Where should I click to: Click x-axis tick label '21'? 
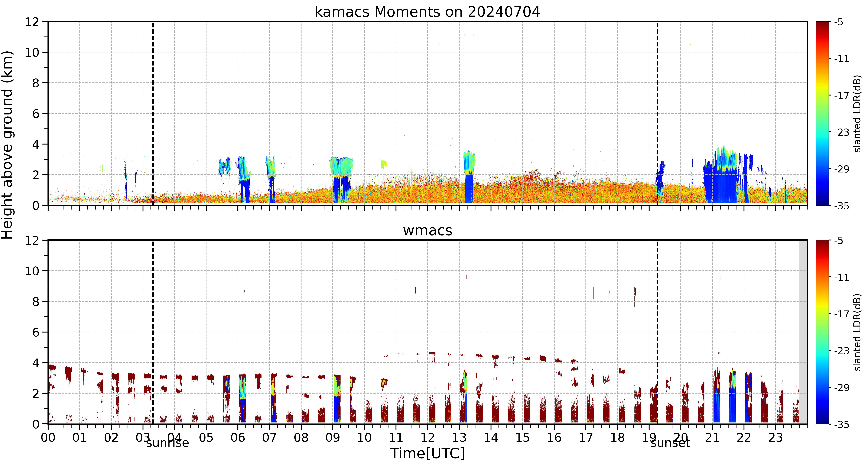click(x=712, y=438)
